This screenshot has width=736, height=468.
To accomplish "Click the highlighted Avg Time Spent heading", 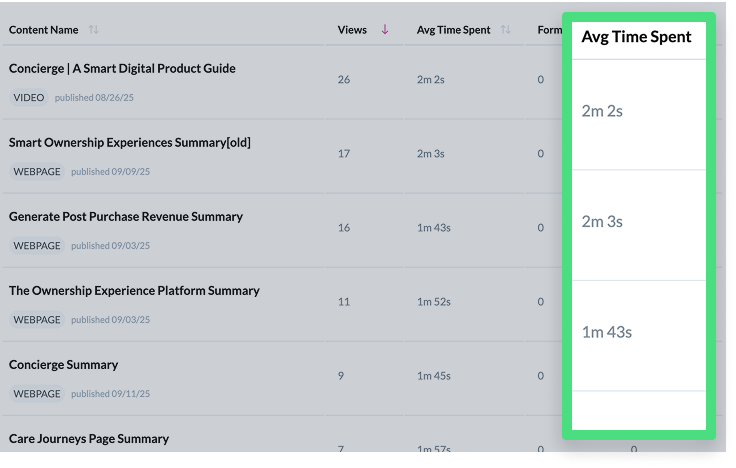I will 636,37.
